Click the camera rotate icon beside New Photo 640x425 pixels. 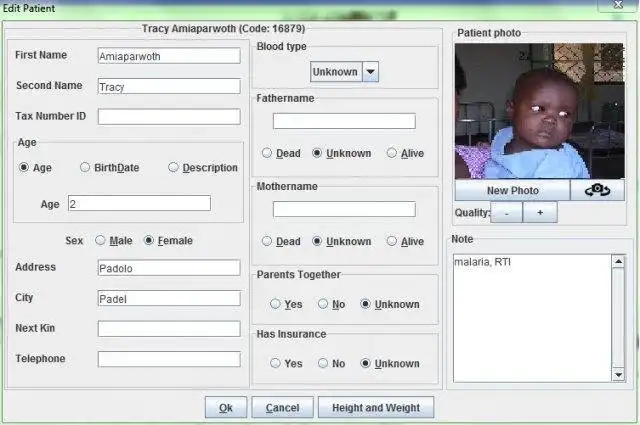tap(597, 190)
